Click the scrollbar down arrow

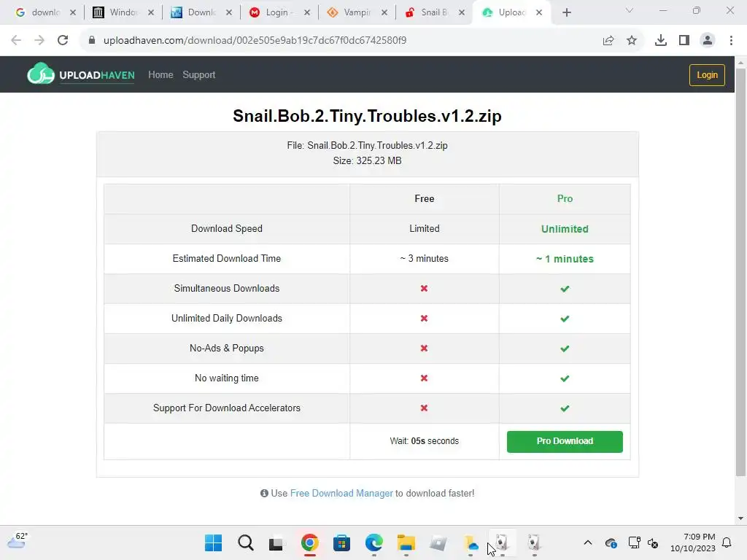tap(740, 518)
